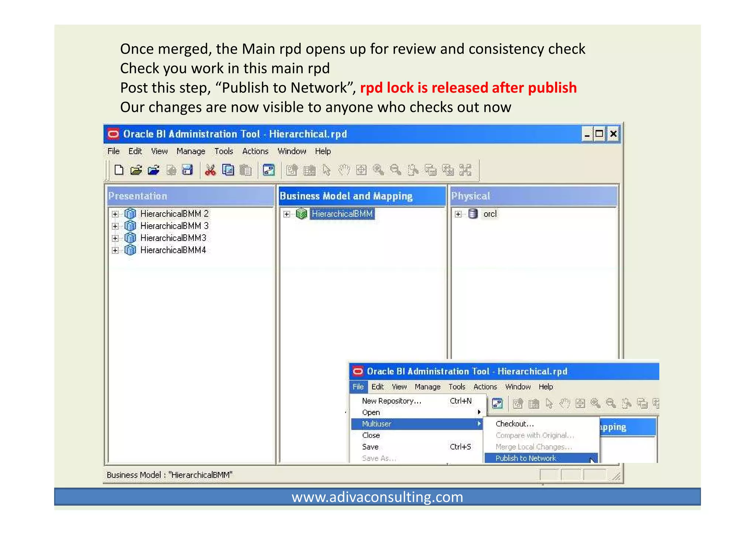Image resolution: width=756 pixels, height=535 pixels.
Task: Minimize the Administration Tool window
Action: tap(587, 134)
